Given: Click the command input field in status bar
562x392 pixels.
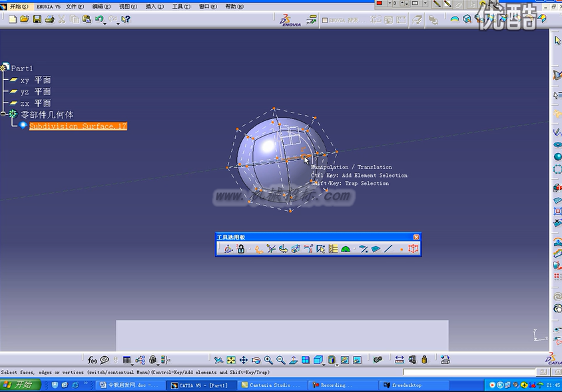Looking at the screenshot, I should click(x=470, y=372).
